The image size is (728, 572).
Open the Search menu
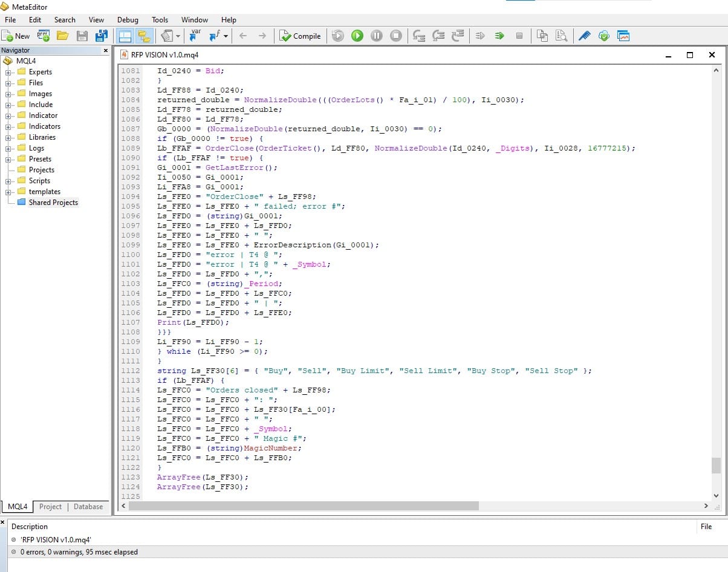pyautogui.click(x=65, y=19)
